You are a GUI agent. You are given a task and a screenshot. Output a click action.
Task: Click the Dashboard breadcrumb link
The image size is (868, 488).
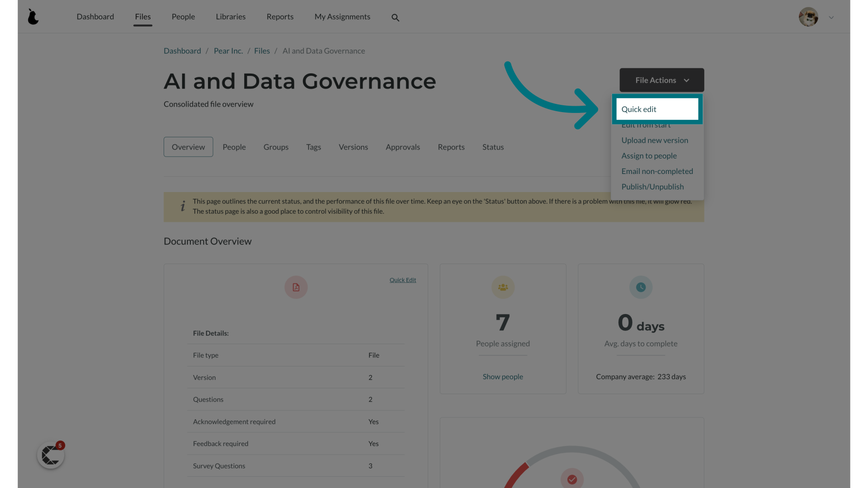coord(182,51)
